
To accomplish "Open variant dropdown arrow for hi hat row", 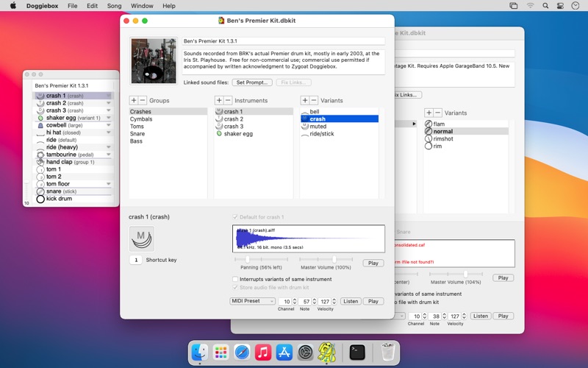I will point(108,132).
